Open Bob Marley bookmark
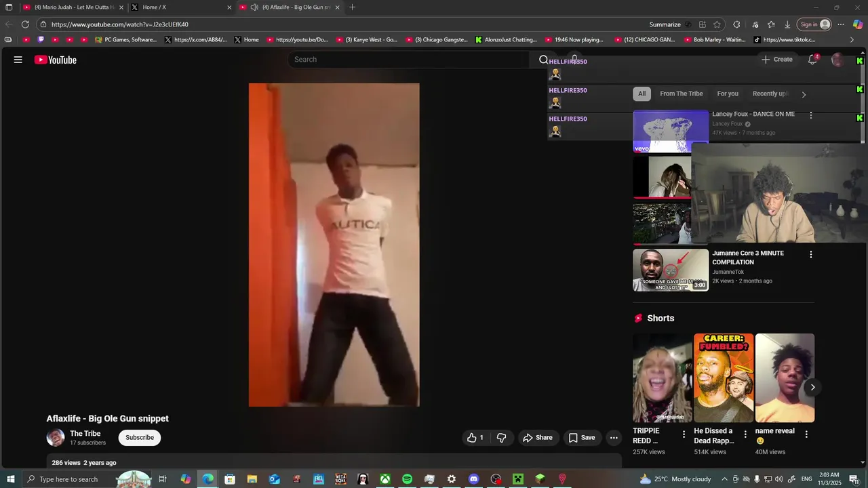This screenshot has height=488, width=868. point(714,40)
